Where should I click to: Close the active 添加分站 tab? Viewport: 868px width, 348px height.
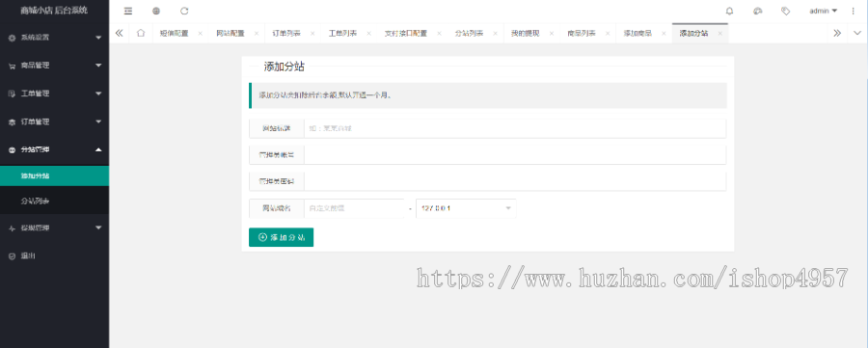click(719, 33)
